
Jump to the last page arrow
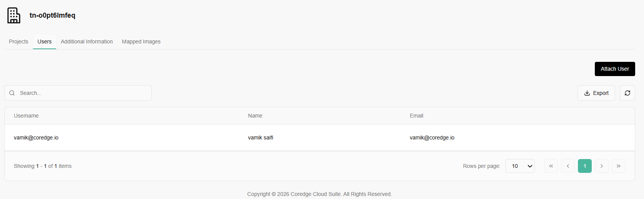[618, 166]
